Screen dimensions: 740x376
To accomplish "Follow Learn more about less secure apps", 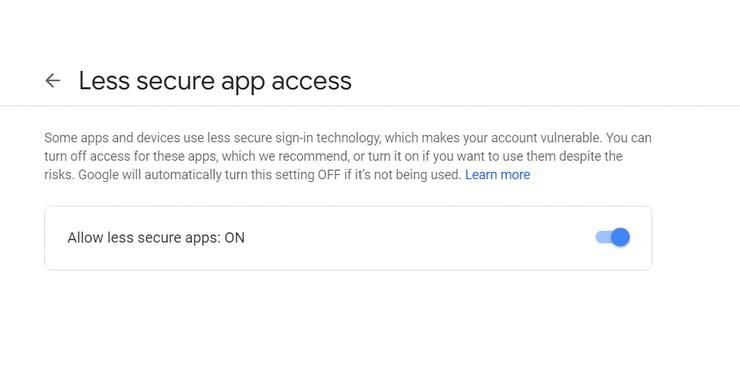I will click(x=497, y=175).
